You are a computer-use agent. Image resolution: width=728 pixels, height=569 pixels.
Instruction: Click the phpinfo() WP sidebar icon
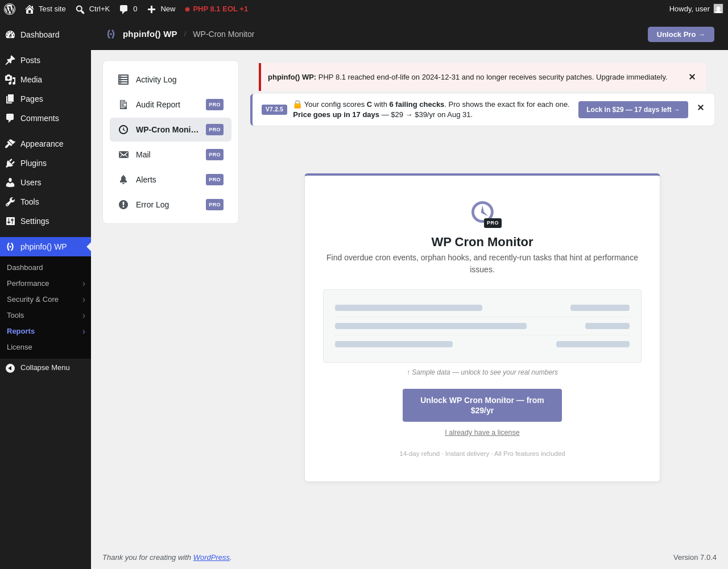coord(10,247)
